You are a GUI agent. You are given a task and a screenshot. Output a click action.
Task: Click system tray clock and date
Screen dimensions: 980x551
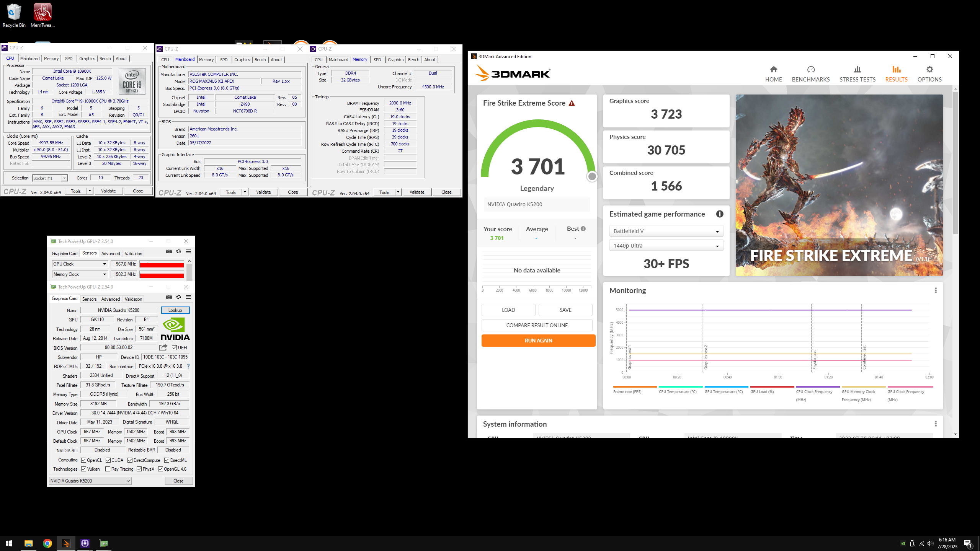(947, 543)
